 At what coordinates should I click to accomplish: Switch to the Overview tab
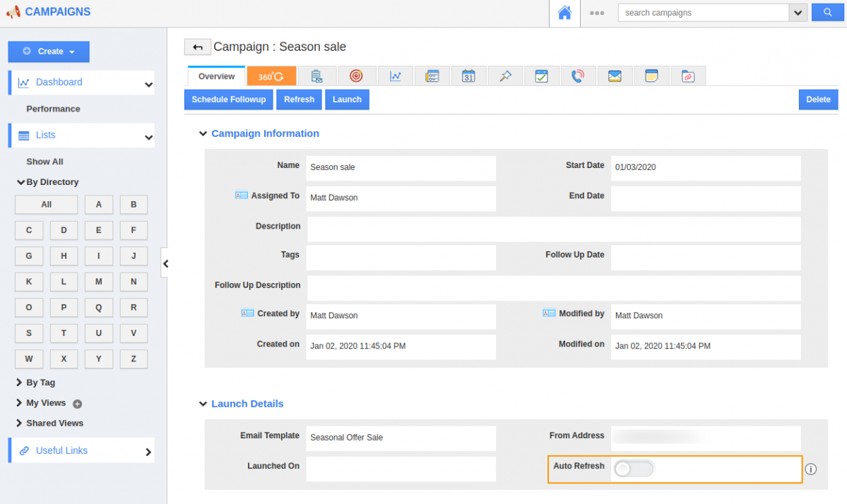[x=216, y=76]
